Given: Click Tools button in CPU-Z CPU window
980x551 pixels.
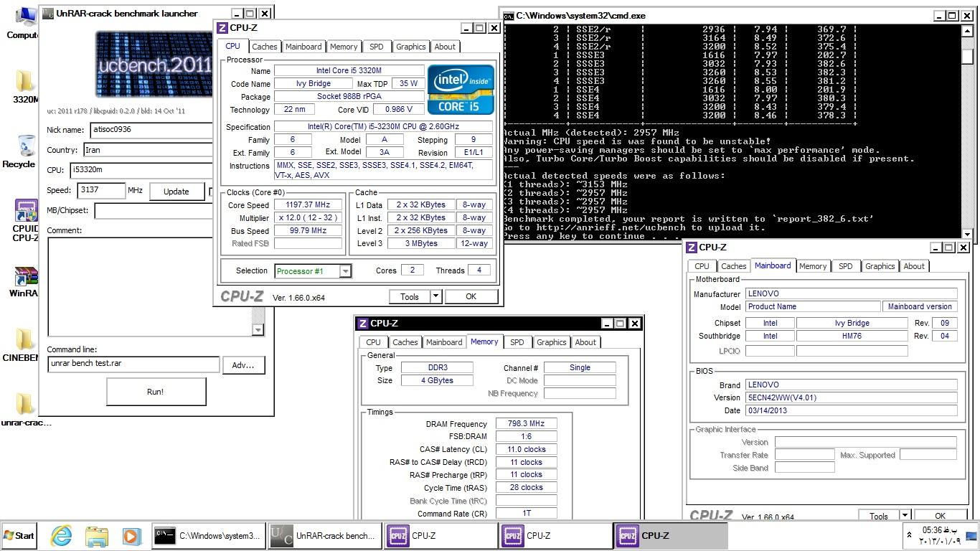Looking at the screenshot, I should tap(410, 296).
